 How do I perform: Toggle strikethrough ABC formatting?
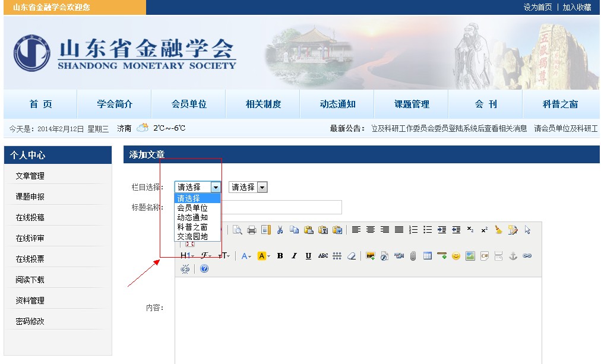pyautogui.click(x=322, y=256)
